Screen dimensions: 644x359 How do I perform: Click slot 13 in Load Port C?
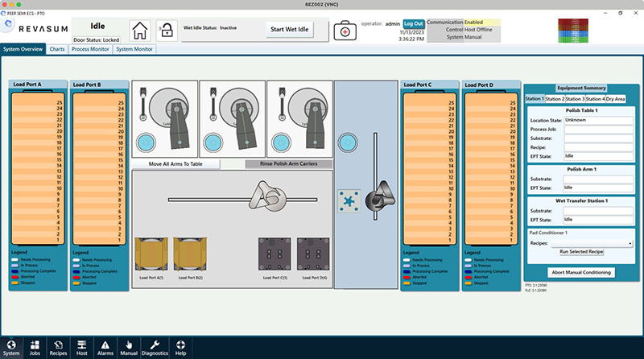[x=430, y=171]
